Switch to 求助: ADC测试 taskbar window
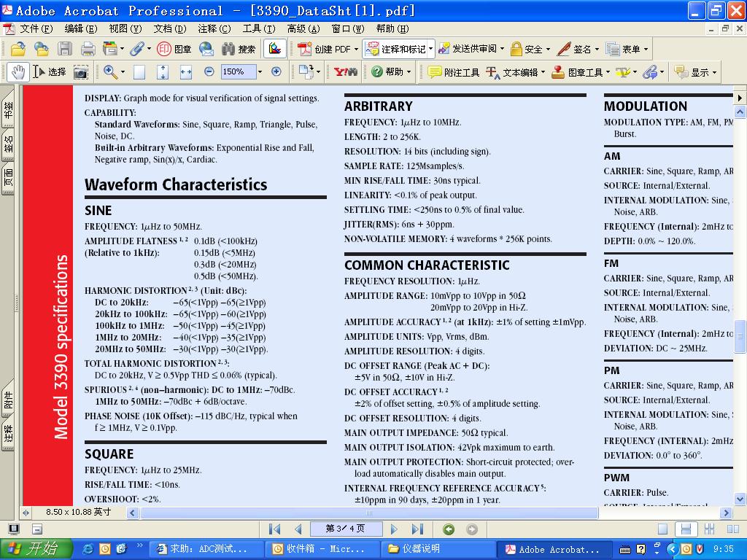Image resolution: width=747 pixels, height=560 pixels. (x=206, y=549)
